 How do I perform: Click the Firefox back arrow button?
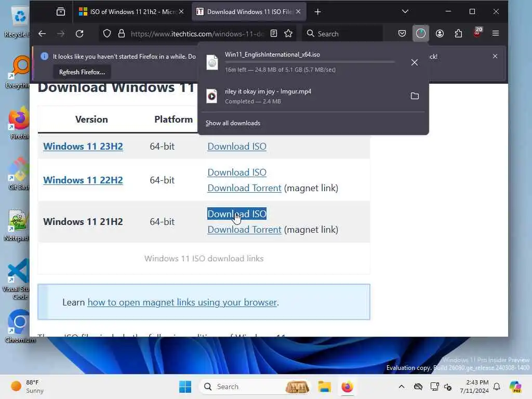[x=42, y=34]
